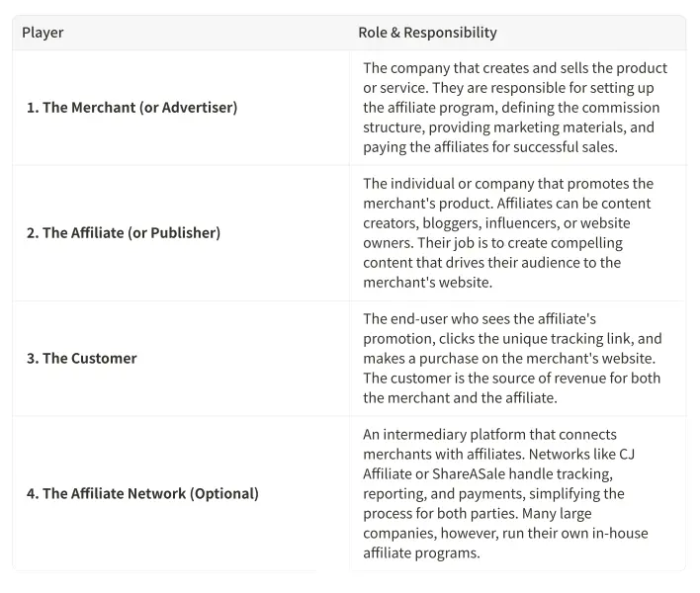Click the Role & Responsibility column header
The height and width of the screenshot is (593, 700).
tap(427, 33)
